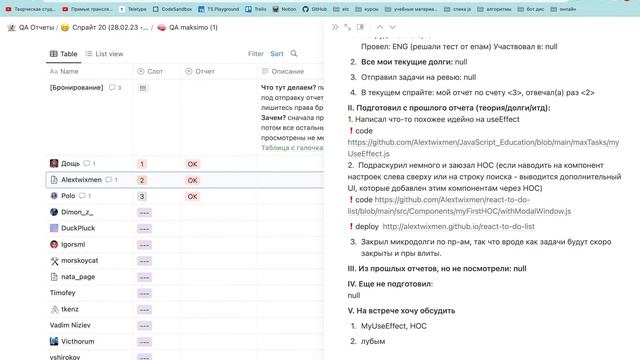Switch peek layout mode icon

[360, 27]
